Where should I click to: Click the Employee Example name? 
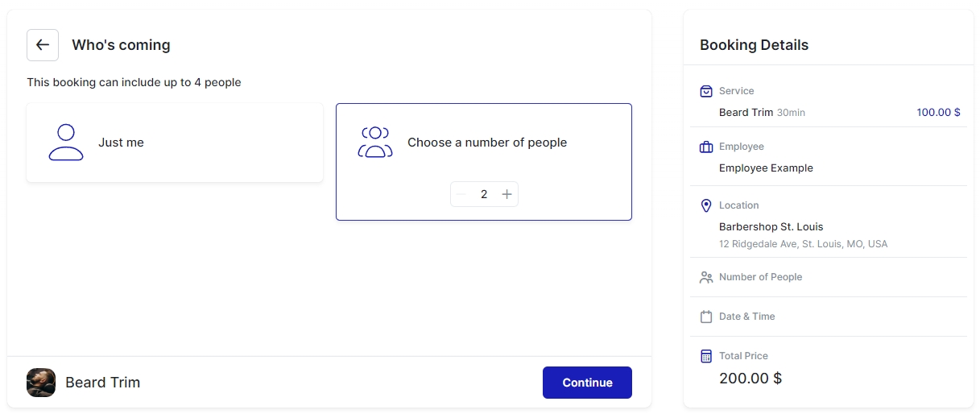[x=766, y=168]
